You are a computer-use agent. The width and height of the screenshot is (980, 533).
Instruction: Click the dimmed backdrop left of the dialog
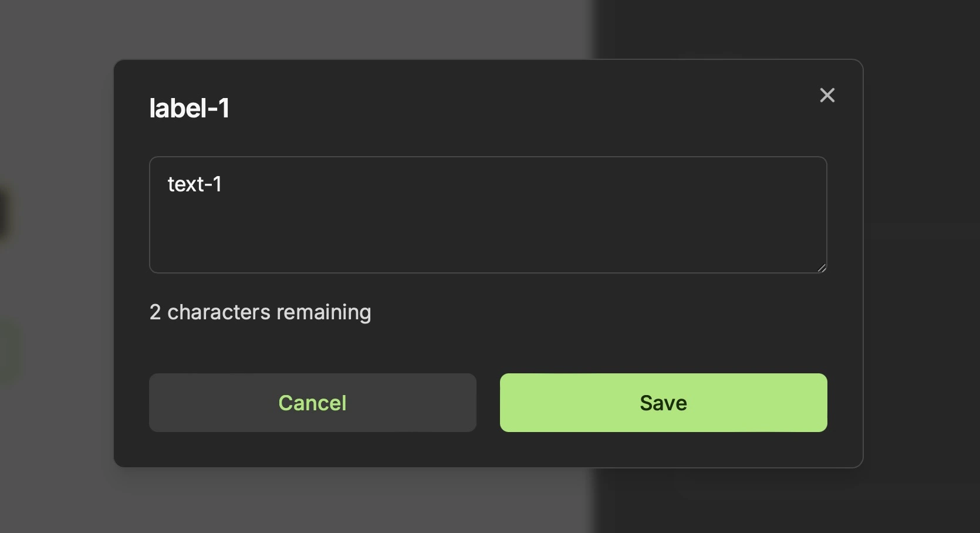[56, 264]
